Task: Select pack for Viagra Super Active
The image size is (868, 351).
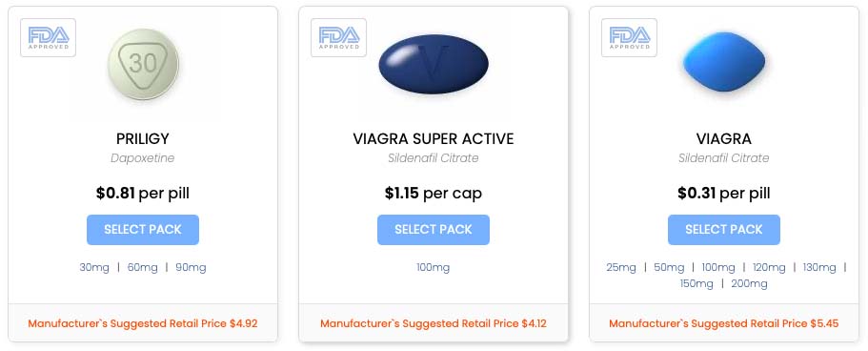Action: 434,230
